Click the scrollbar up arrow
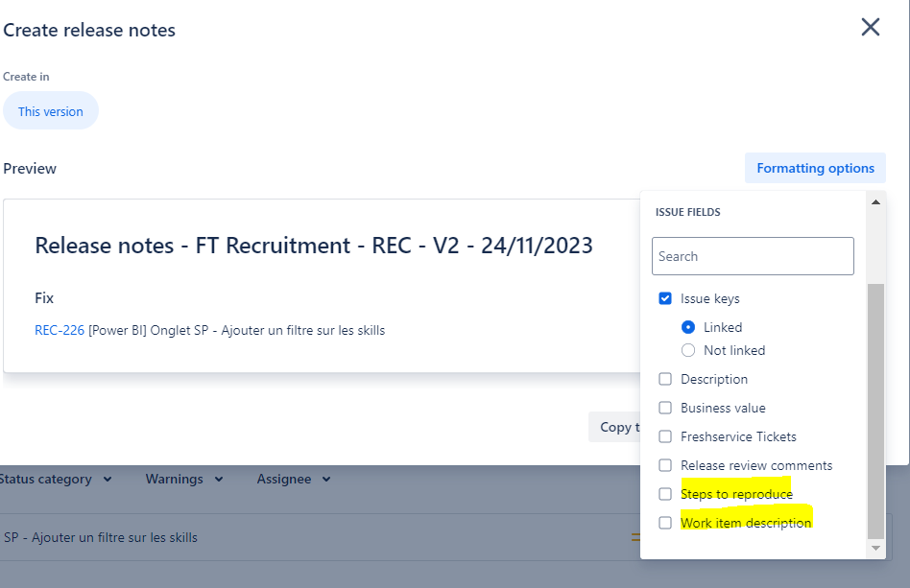 pyautogui.click(x=874, y=201)
